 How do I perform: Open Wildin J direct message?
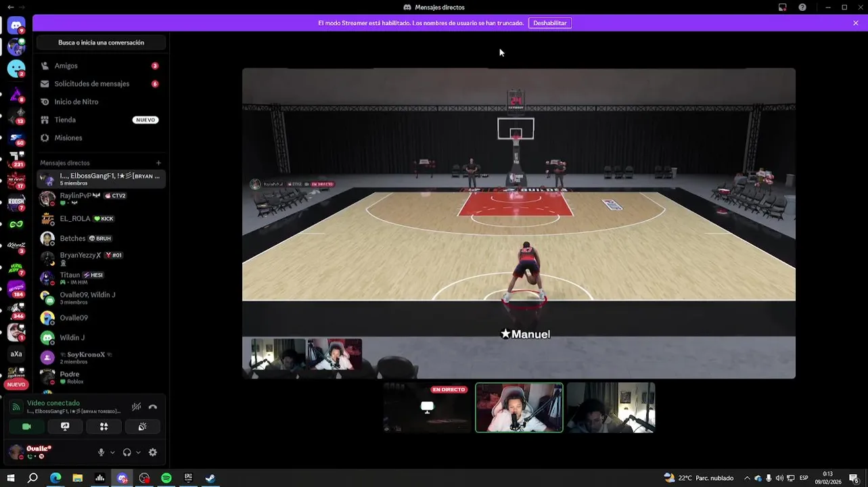(x=101, y=338)
